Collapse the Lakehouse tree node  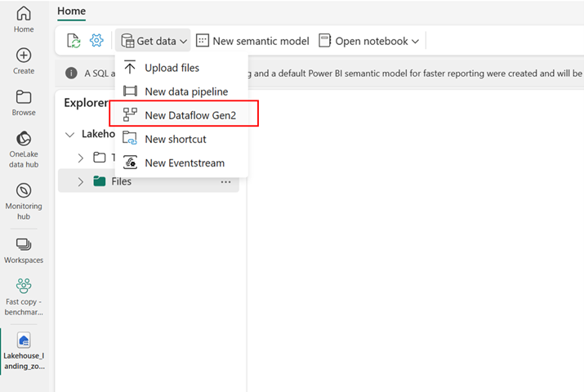click(69, 135)
